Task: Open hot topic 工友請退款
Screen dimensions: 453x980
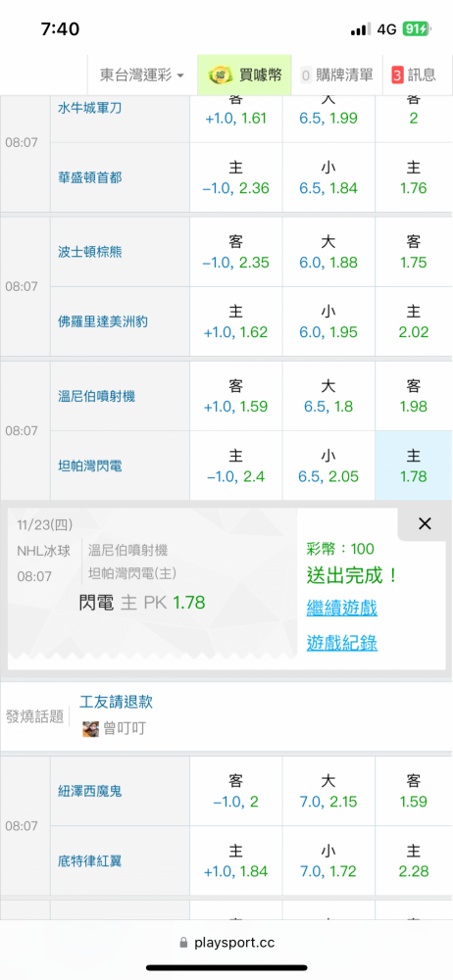Action: click(116, 702)
